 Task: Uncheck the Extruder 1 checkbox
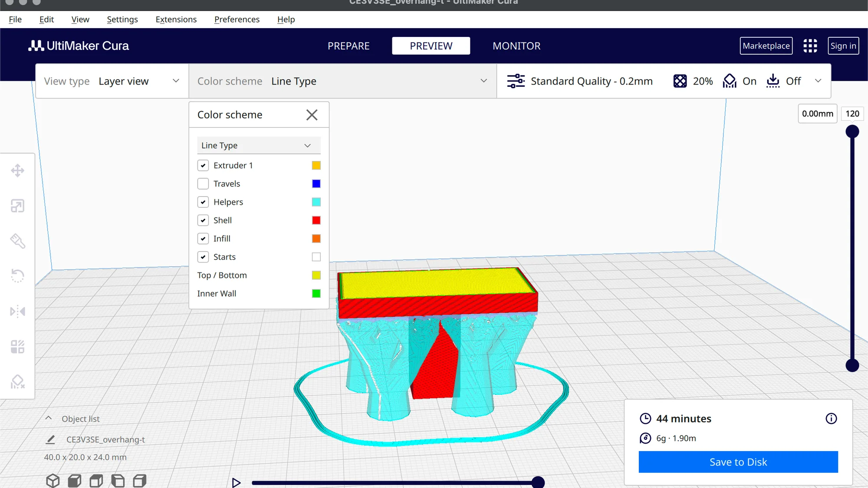pos(203,165)
